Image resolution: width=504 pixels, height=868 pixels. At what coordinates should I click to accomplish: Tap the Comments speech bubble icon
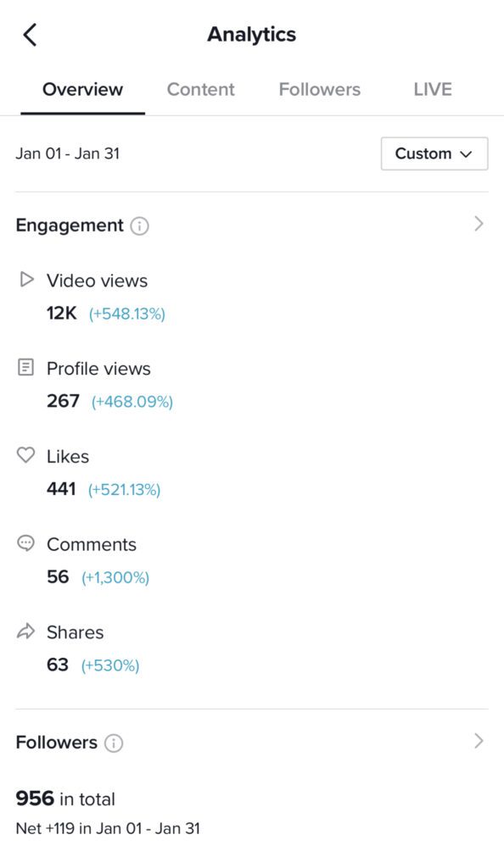coord(26,543)
